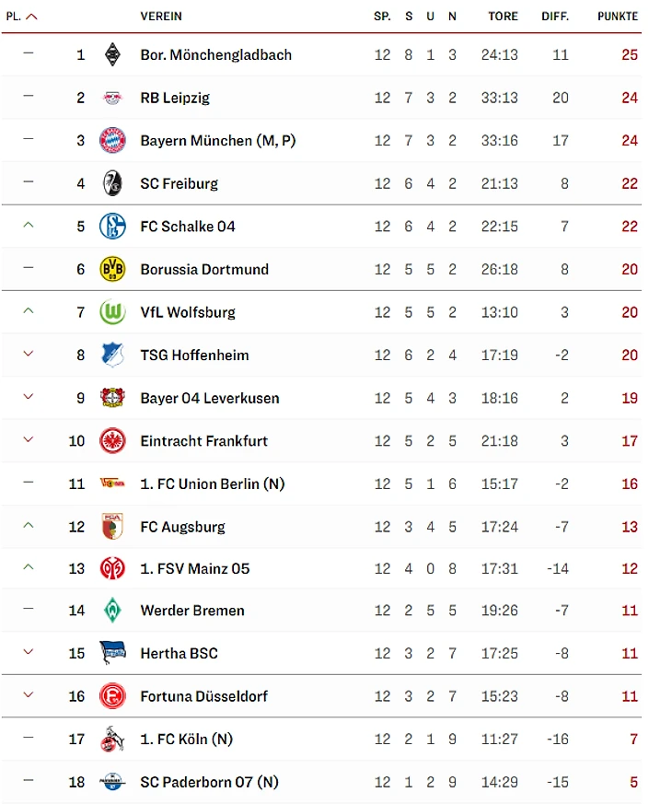Image resolution: width=672 pixels, height=804 pixels.
Task: Click the Bayern München crest icon
Action: [112, 140]
